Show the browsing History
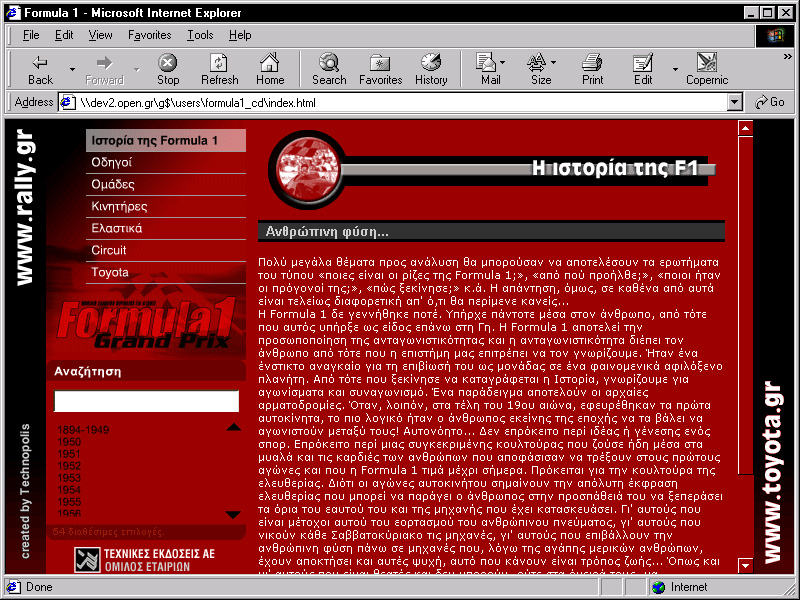The image size is (800, 600). point(431,70)
